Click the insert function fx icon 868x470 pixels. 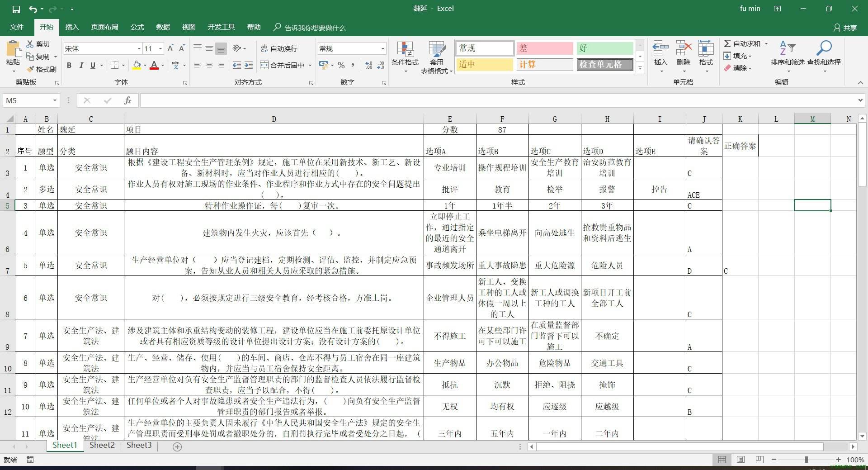click(127, 100)
